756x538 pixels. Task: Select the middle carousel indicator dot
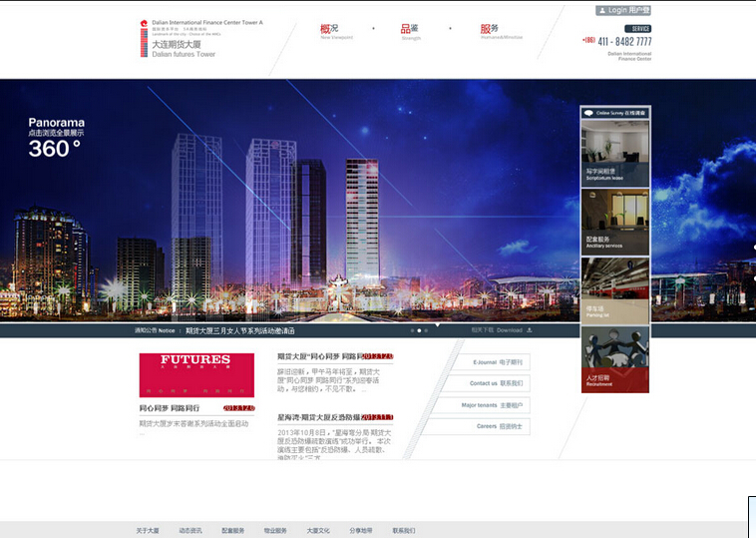tap(419, 329)
